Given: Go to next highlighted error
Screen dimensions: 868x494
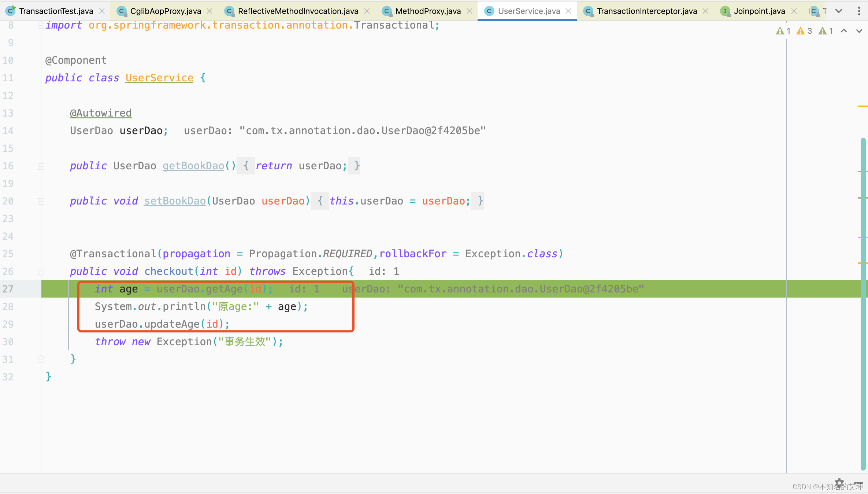Looking at the screenshot, I should pyautogui.click(x=859, y=31).
